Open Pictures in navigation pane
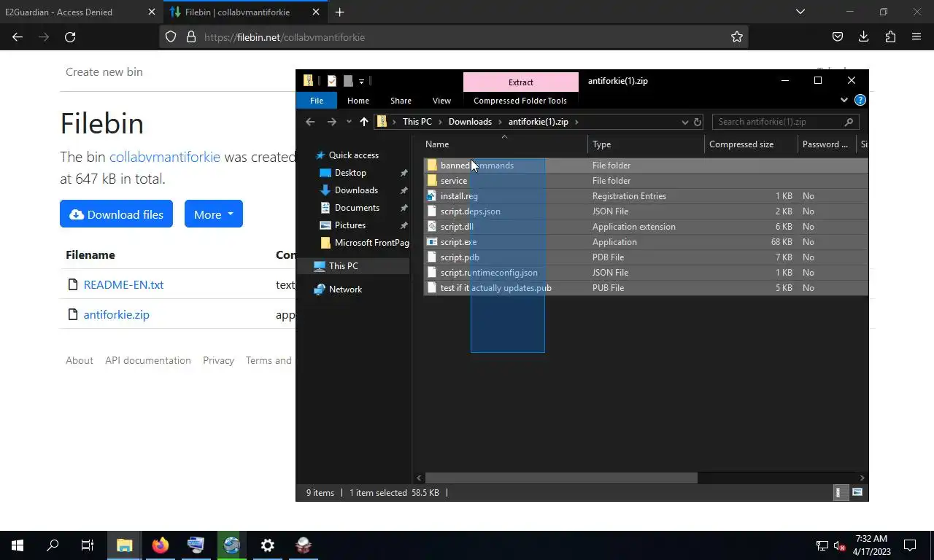 pos(350,225)
